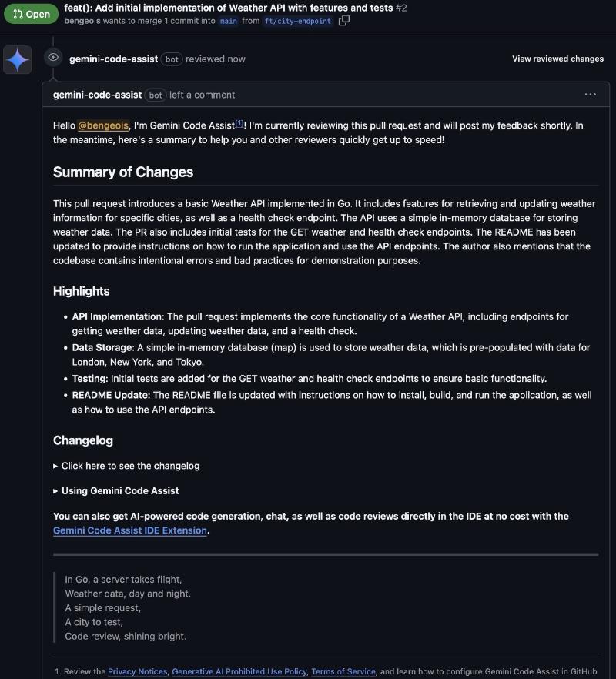The image size is (616, 679).
Task: Click the Privacy Notices link
Action: [137, 671]
